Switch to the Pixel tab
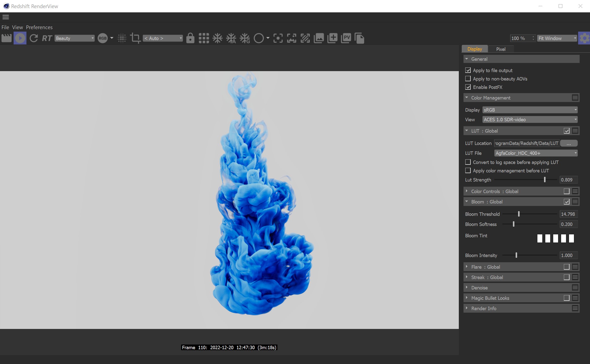This screenshot has height=364, width=590. click(x=501, y=49)
